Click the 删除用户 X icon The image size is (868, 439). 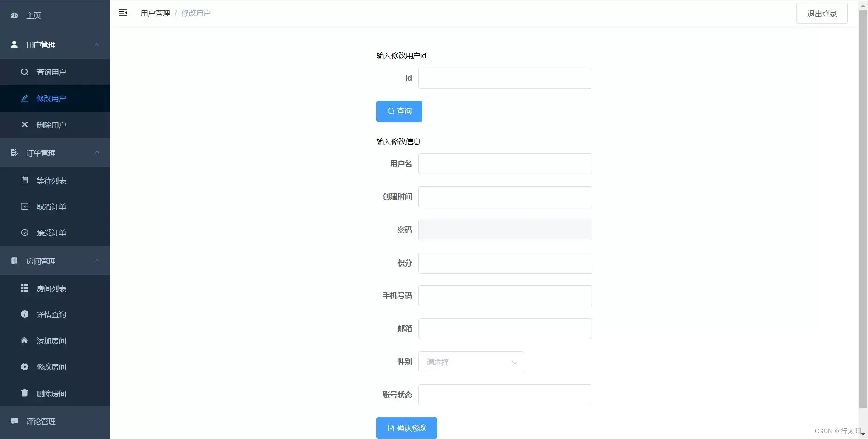tap(25, 124)
